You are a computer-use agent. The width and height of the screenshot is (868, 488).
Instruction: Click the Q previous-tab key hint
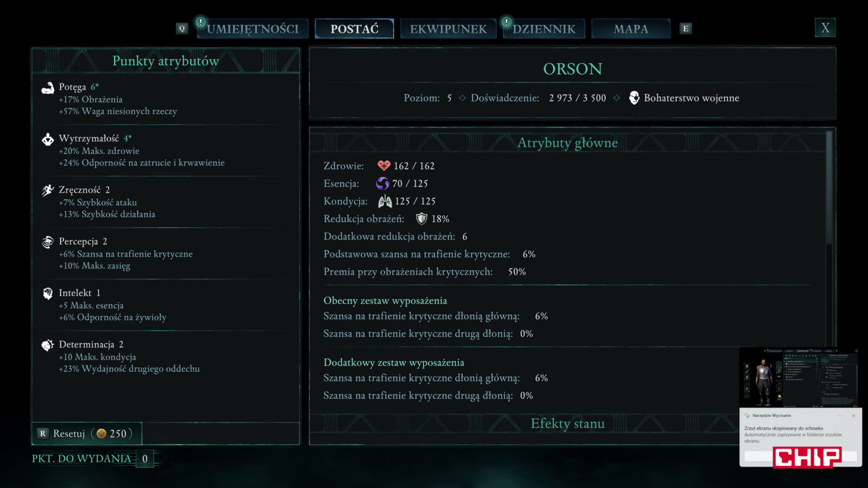tap(182, 29)
